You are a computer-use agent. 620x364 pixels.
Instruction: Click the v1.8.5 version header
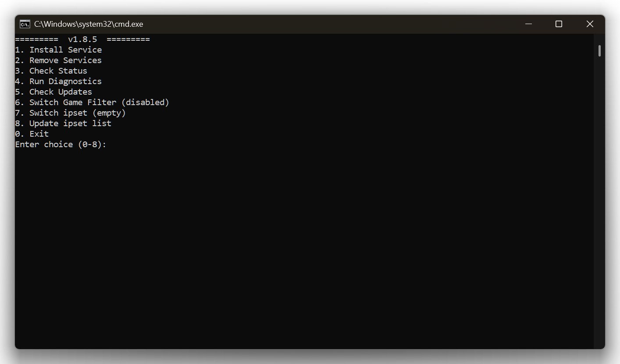click(x=82, y=39)
